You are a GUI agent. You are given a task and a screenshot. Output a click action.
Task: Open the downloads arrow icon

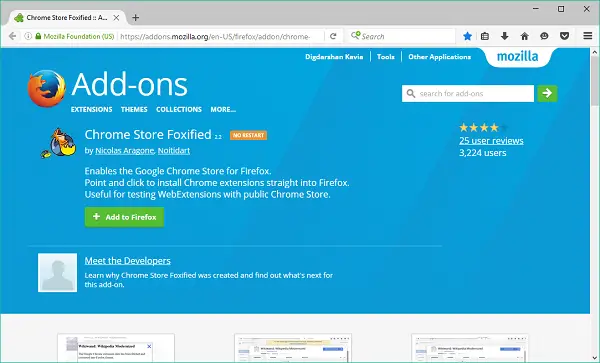[504, 36]
